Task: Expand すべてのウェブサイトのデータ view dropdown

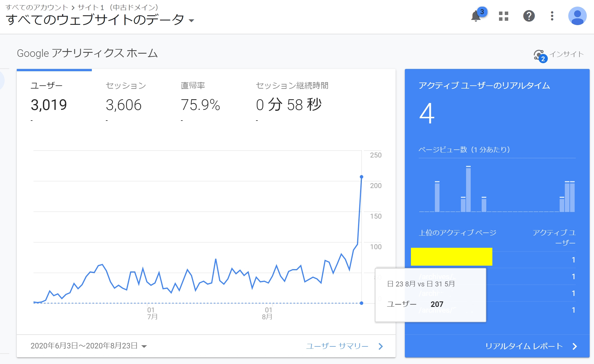Action: pos(191,20)
